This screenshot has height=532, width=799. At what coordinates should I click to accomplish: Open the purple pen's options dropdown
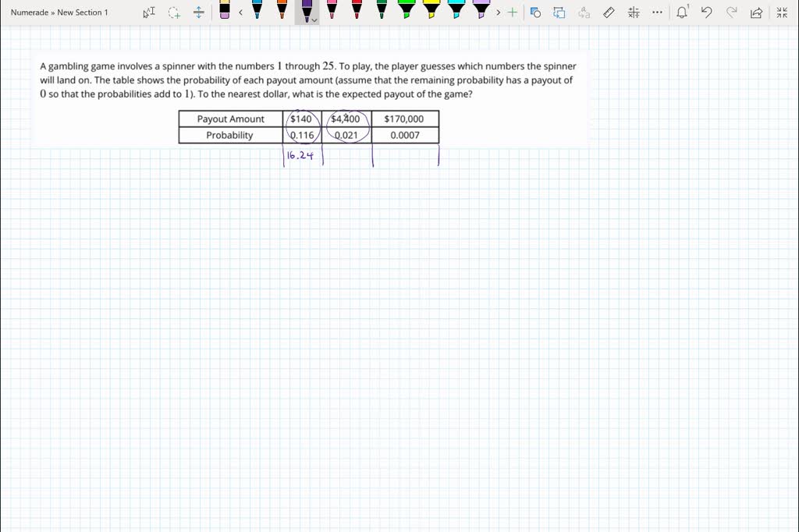315,20
